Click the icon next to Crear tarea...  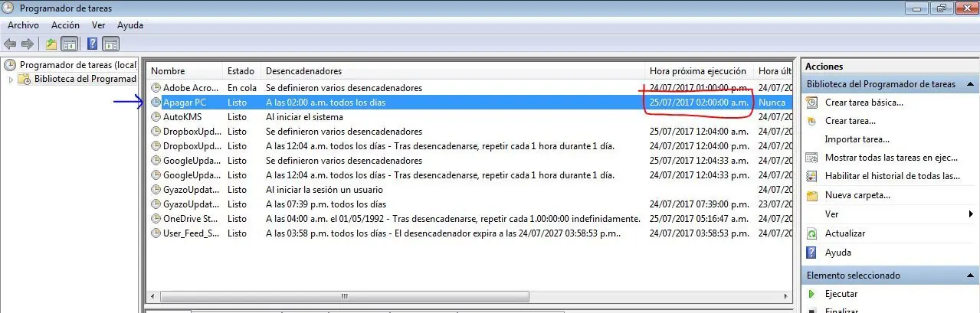pos(811,121)
